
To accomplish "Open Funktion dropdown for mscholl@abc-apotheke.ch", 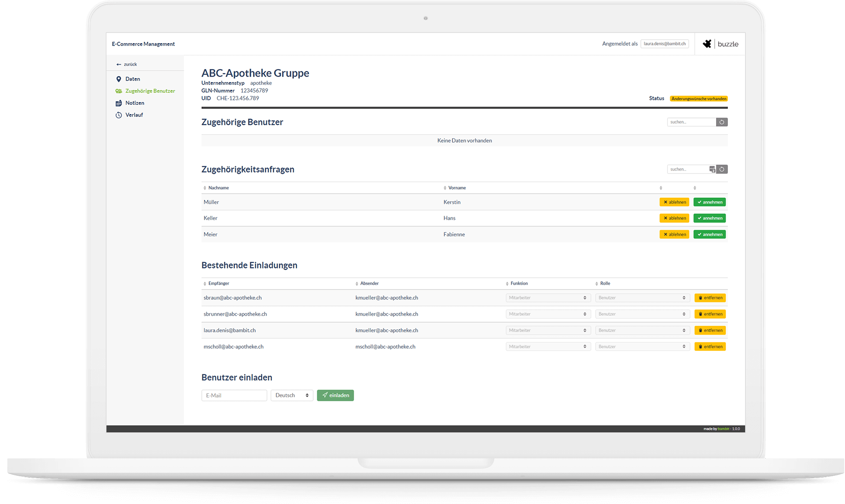I will coord(548,346).
